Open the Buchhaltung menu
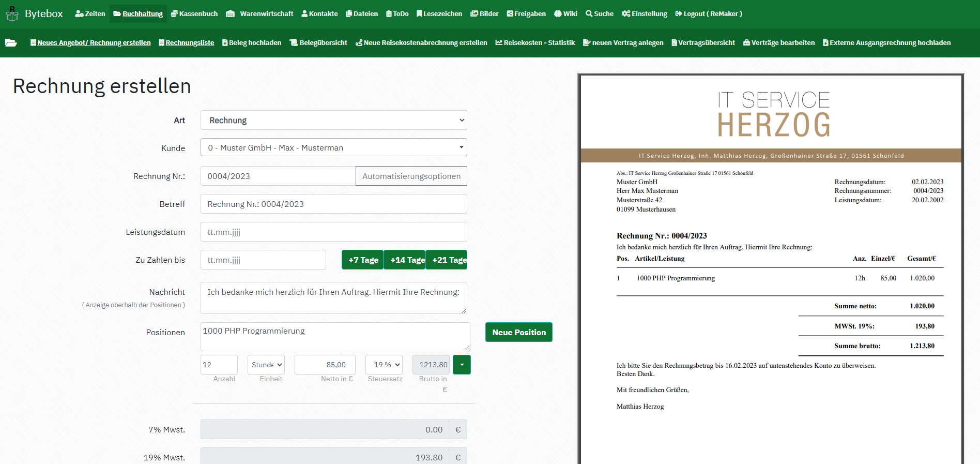This screenshot has height=464, width=980. click(x=138, y=14)
